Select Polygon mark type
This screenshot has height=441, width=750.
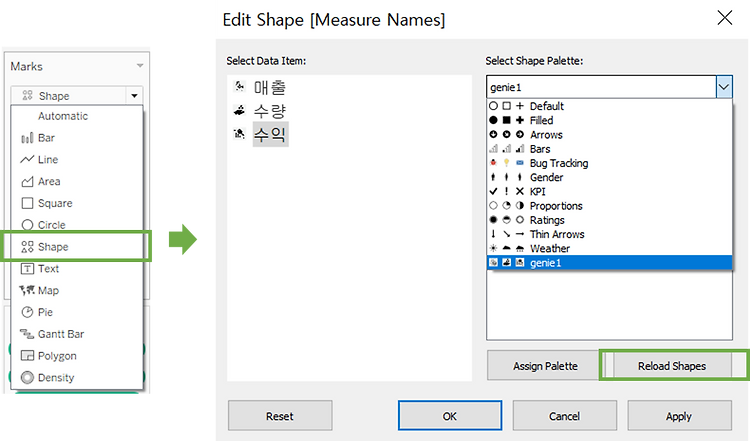pyautogui.click(x=77, y=356)
